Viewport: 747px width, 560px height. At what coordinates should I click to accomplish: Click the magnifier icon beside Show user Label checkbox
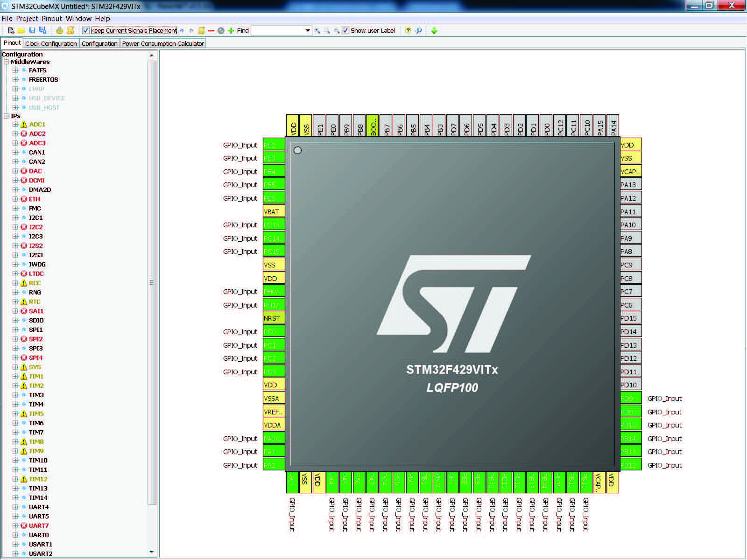tap(336, 31)
